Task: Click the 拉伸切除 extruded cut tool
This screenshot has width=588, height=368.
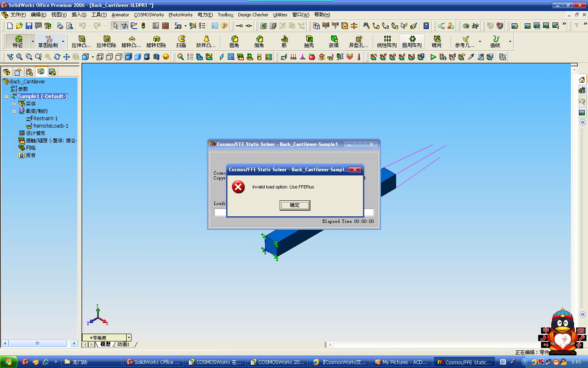Action: click(x=107, y=41)
